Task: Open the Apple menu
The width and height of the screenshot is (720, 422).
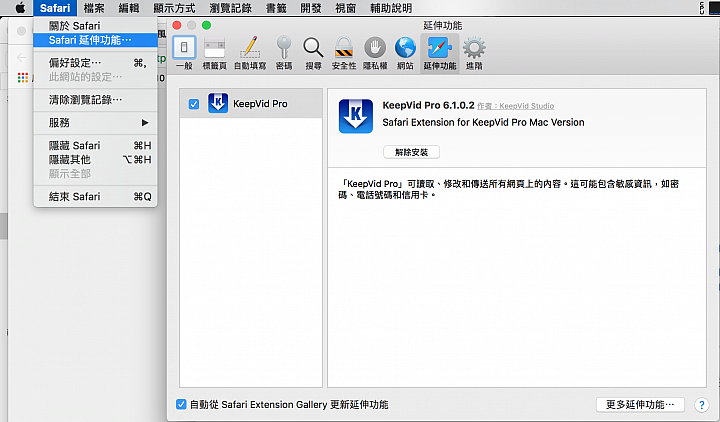Action: 20,8
